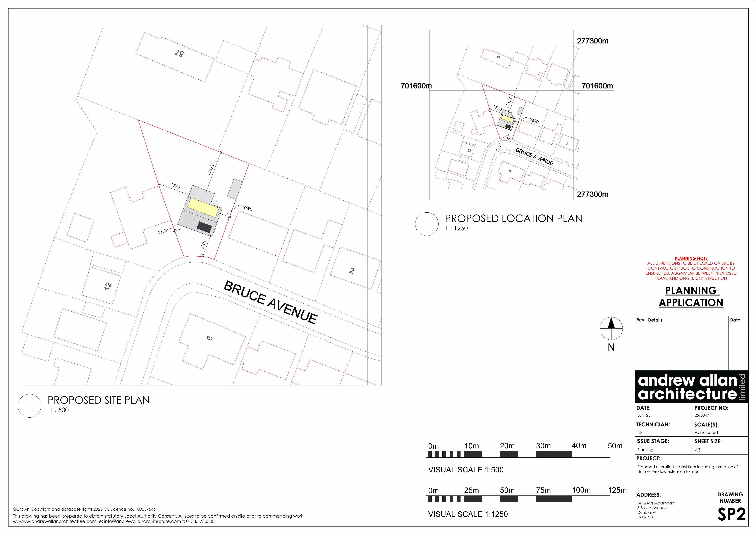Click the top 277300m grid coordinate label
Screen dimensions: 756x535
[x=593, y=41]
